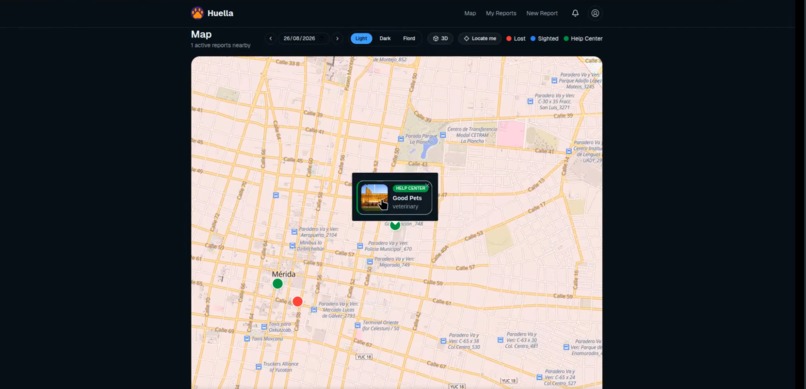The height and width of the screenshot is (389, 806).
Task: Select green help marker below Mérida label
Action: click(278, 284)
